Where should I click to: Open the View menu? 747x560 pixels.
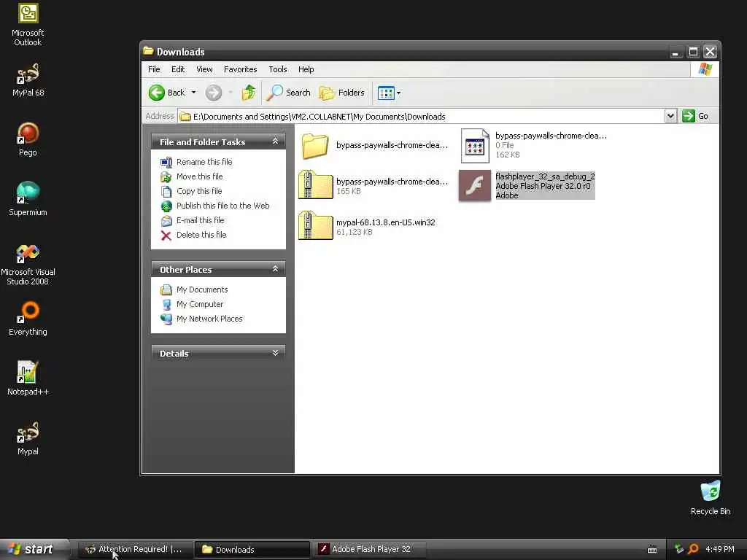pos(204,69)
